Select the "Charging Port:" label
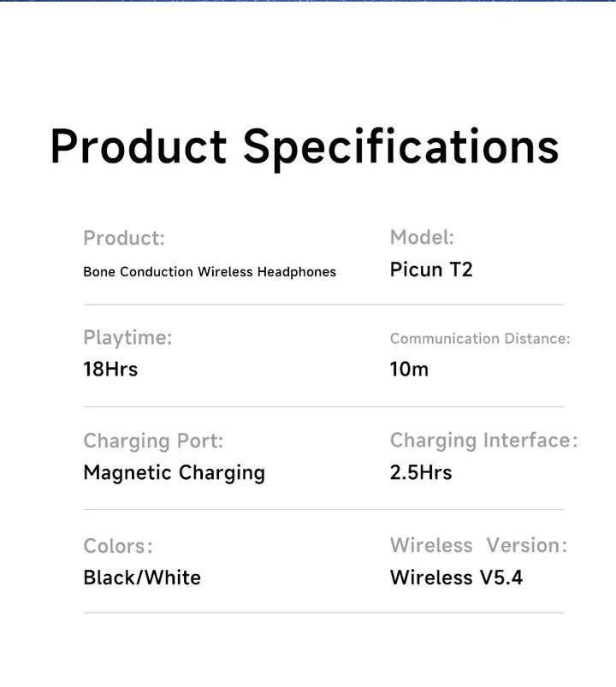Viewport: 616px width, 687px height. pos(153,441)
